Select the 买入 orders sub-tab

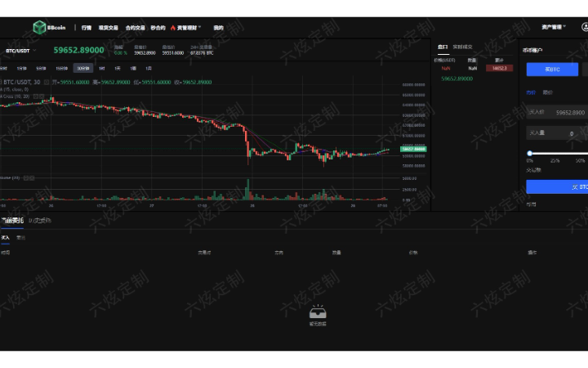[5, 238]
